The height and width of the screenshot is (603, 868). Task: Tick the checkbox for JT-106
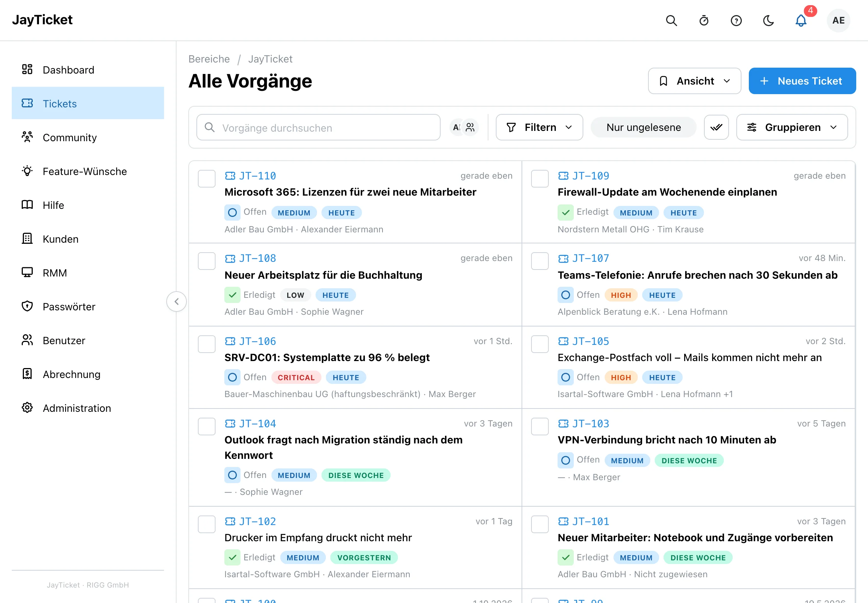207,344
